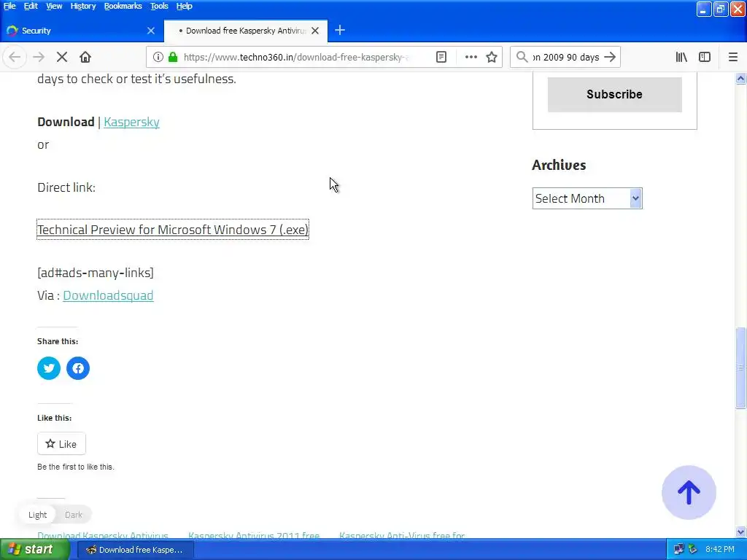Click the network tray icon
Viewport: 747px width, 560px height.
tap(679, 550)
